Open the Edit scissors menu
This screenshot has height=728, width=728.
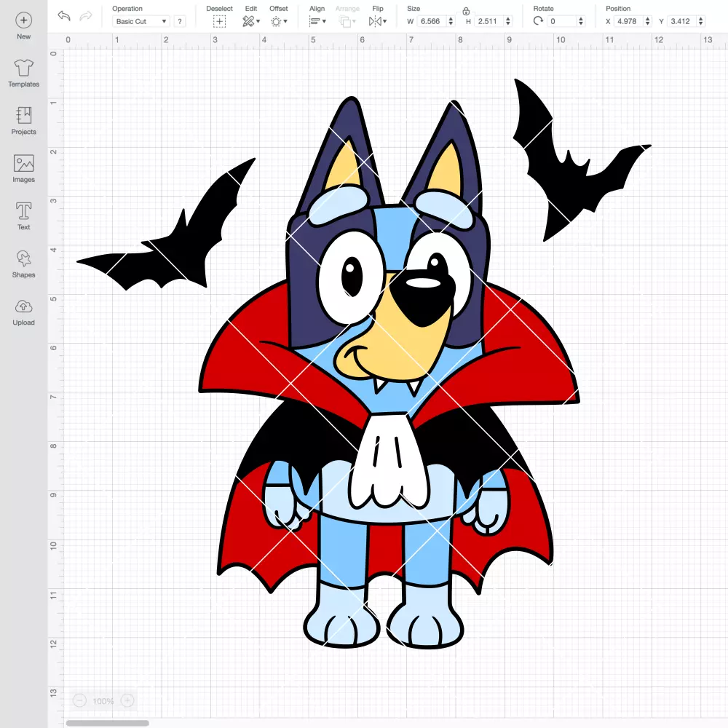point(251,21)
